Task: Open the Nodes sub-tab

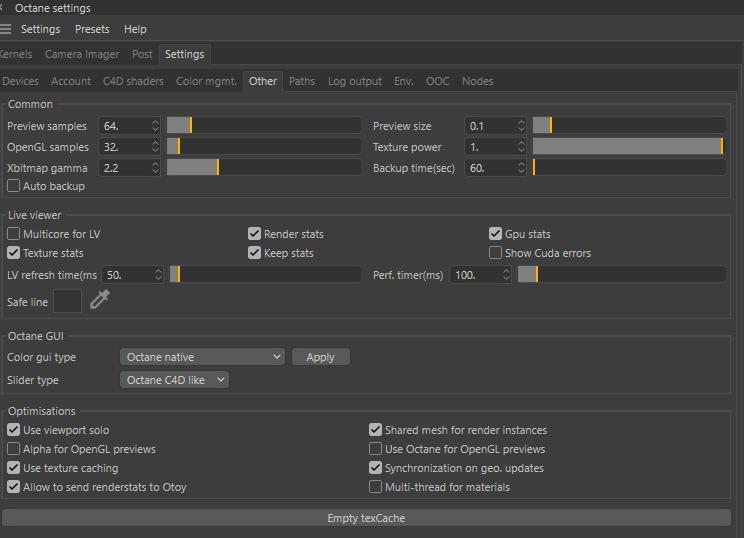Action: [478, 81]
